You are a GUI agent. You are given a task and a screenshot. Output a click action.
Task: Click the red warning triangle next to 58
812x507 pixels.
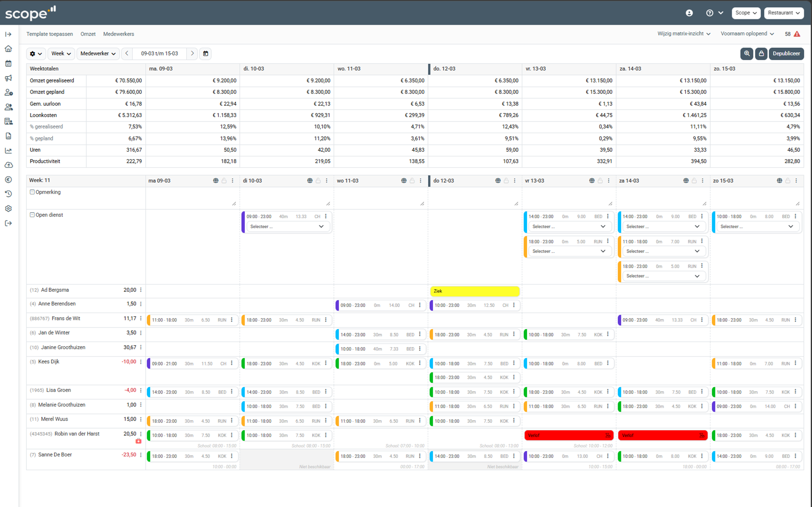pyautogui.click(x=797, y=34)
